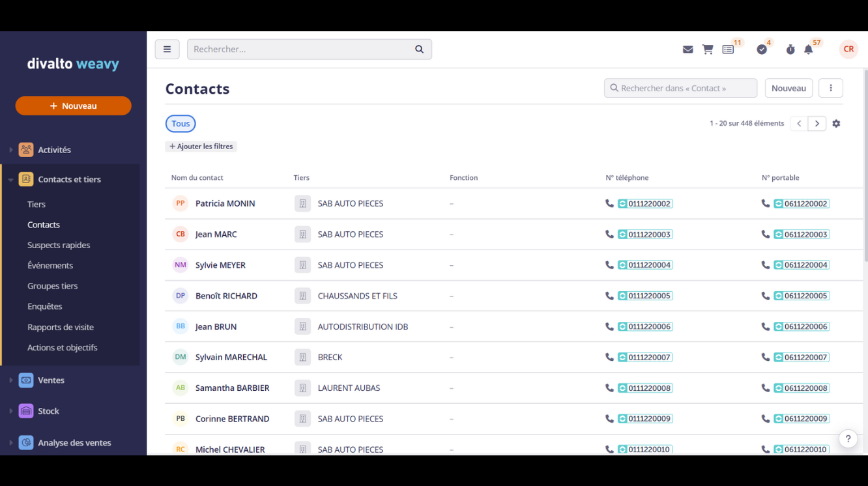Click the Stock sidebar icon
The image size is (868, 486).
[x=26, y=411]
